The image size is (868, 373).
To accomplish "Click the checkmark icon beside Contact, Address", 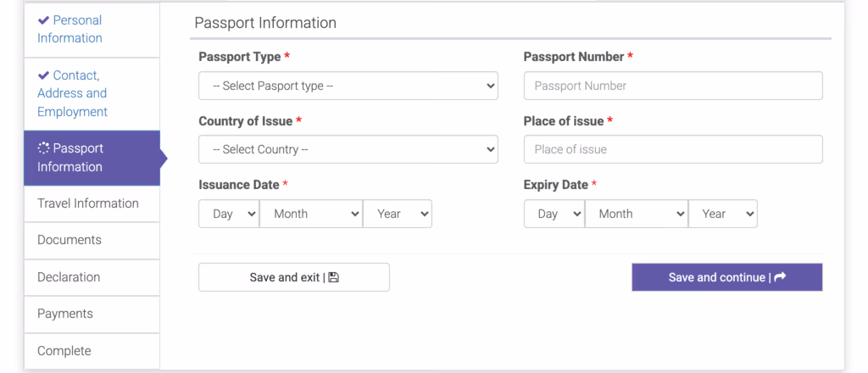I will click(x=43, y=75).
